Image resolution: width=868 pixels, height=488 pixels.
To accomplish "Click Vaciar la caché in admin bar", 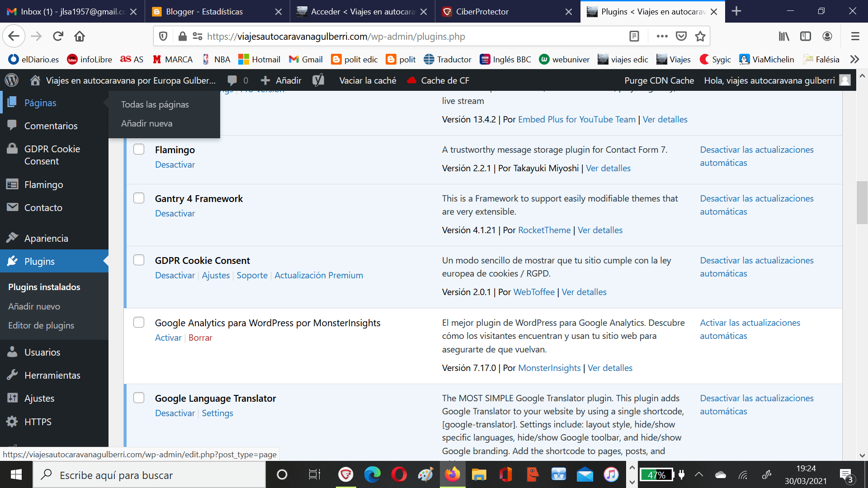I will point(368,80).
